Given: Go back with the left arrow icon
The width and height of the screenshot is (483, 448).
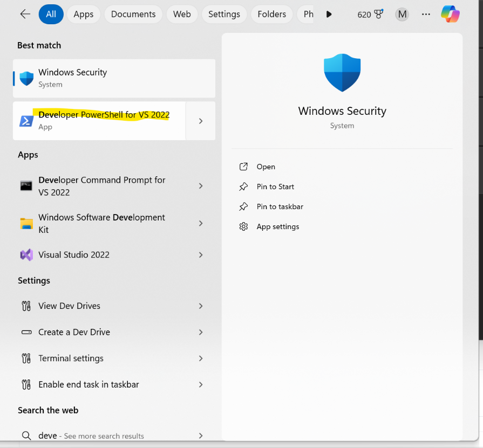Looking at the screenshot, I should pos(25,14).
